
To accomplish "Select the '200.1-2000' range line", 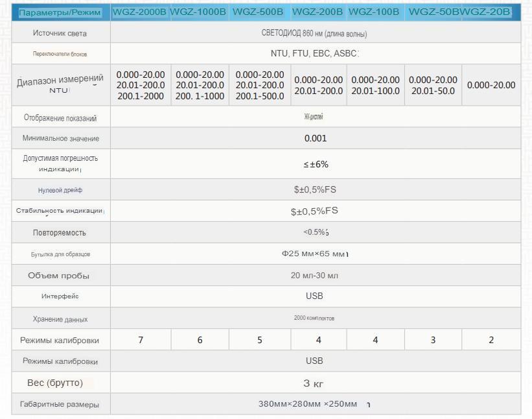I will [x=141, y=96].
